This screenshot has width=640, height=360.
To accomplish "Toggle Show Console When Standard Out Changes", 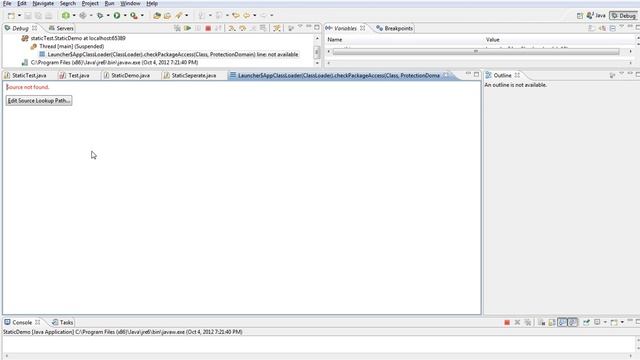I will tap(562, 322).
